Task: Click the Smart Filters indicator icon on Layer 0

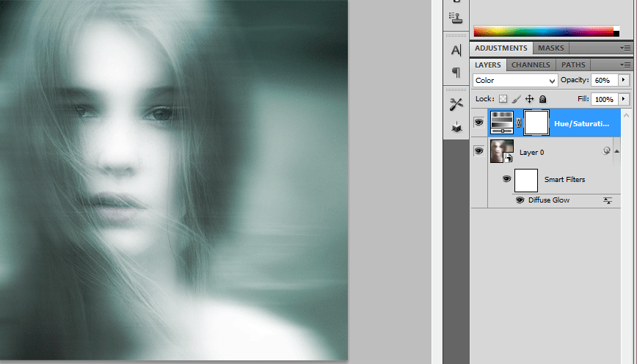Action: point(606,151)
